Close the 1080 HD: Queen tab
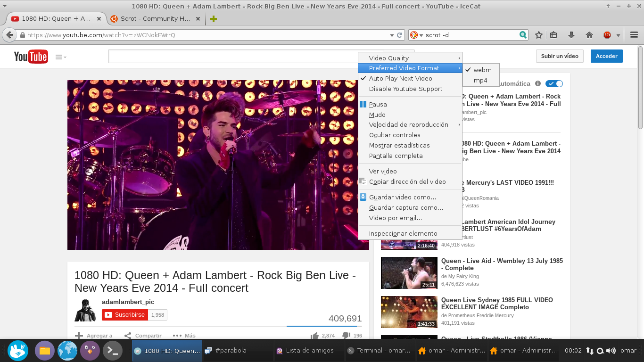Image resolution: width=644 pixels, height=362 pixels. pos(99,19)
